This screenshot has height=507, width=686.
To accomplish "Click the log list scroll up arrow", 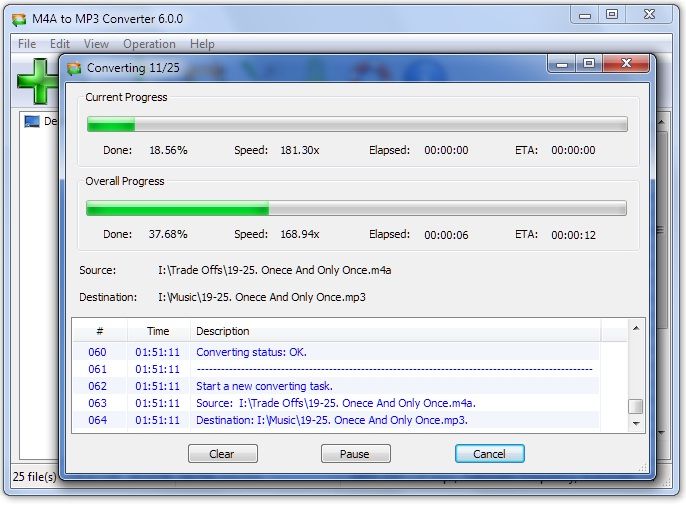I will 636,328.
